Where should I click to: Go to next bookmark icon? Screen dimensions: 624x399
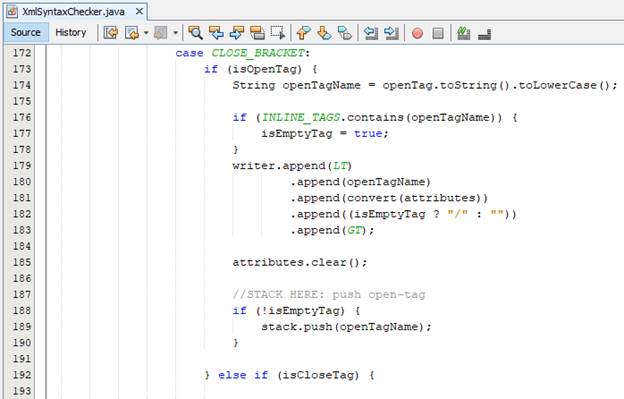tap(324, 33)
